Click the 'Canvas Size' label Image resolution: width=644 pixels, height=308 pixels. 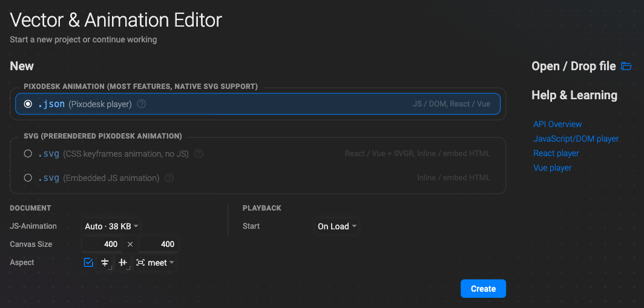[x=31, y=244]
